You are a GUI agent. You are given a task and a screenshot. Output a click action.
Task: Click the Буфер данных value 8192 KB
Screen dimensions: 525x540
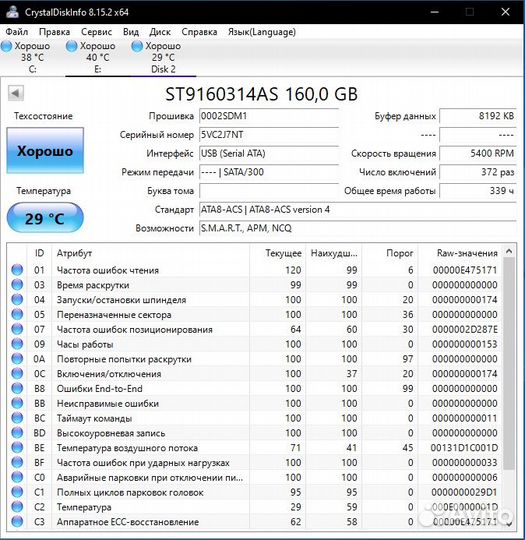(478, 116)
